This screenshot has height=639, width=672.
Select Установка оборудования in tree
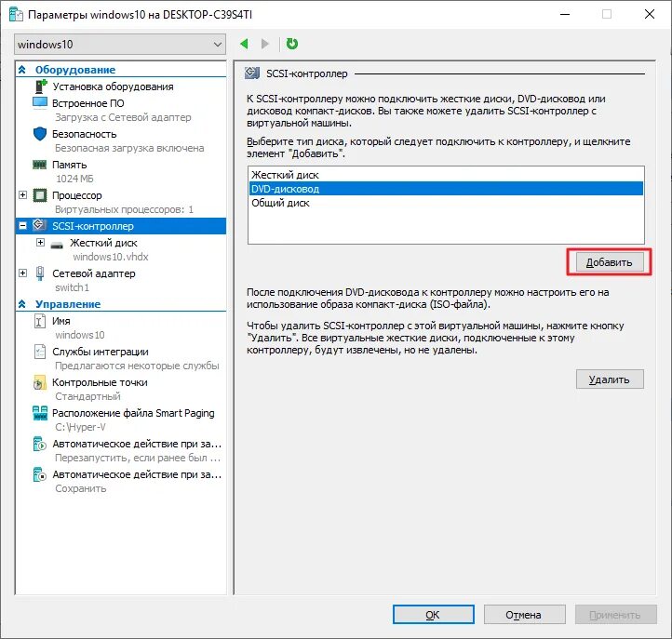(113, 87)
